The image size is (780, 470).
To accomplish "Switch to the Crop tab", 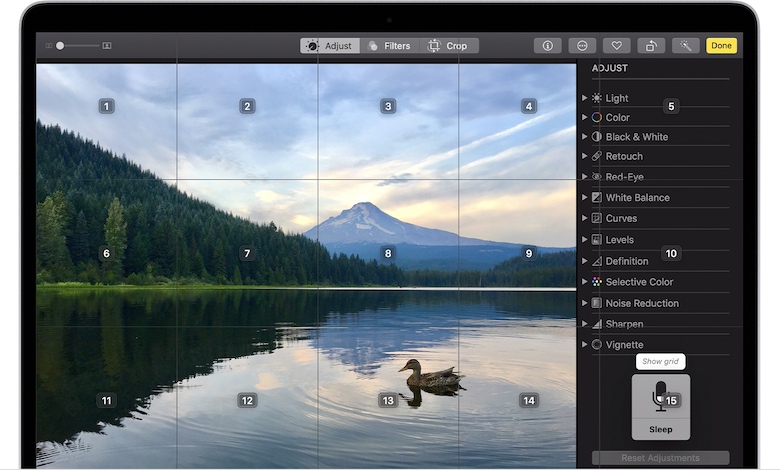I will point(448,45).
